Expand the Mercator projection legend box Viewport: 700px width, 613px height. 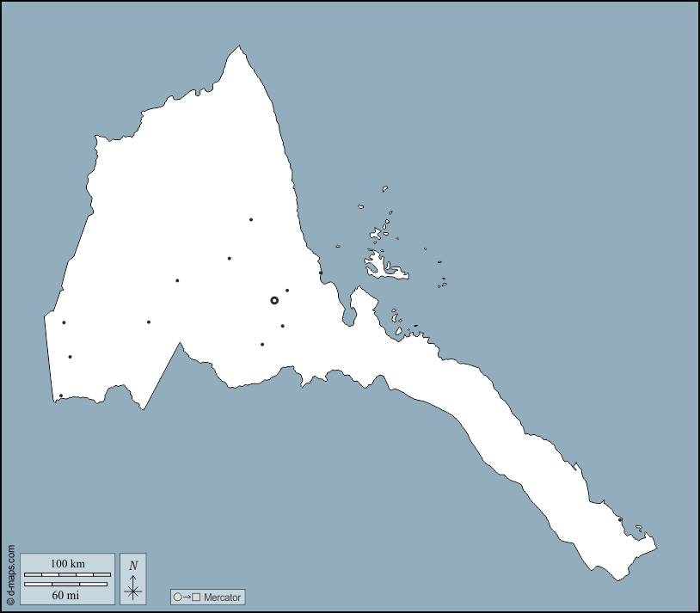click(x=206, y=597)
